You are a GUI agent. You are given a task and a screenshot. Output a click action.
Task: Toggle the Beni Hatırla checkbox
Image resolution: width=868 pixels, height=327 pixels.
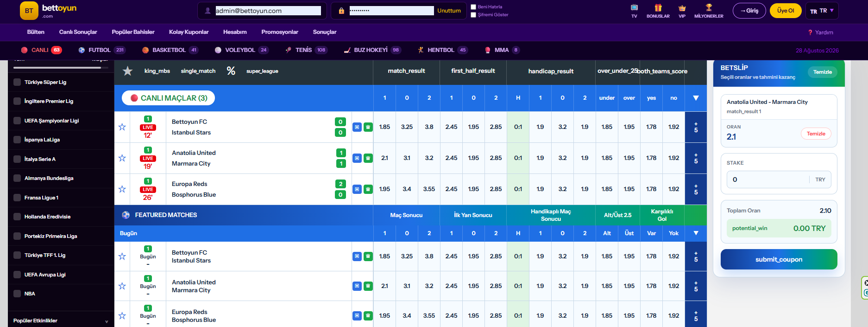pos(473,7)
